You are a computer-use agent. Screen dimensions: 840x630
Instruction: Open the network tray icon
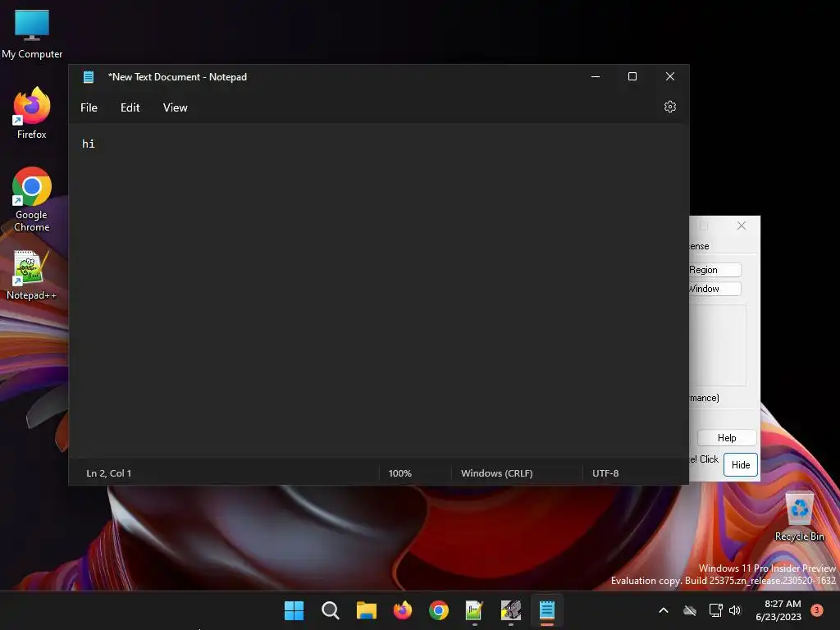tap(715, 610)
